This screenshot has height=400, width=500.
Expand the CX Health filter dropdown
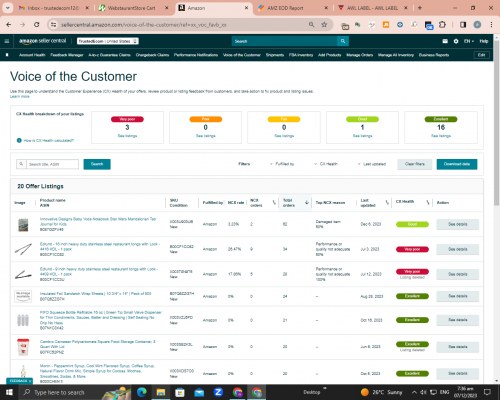point(326,164)
